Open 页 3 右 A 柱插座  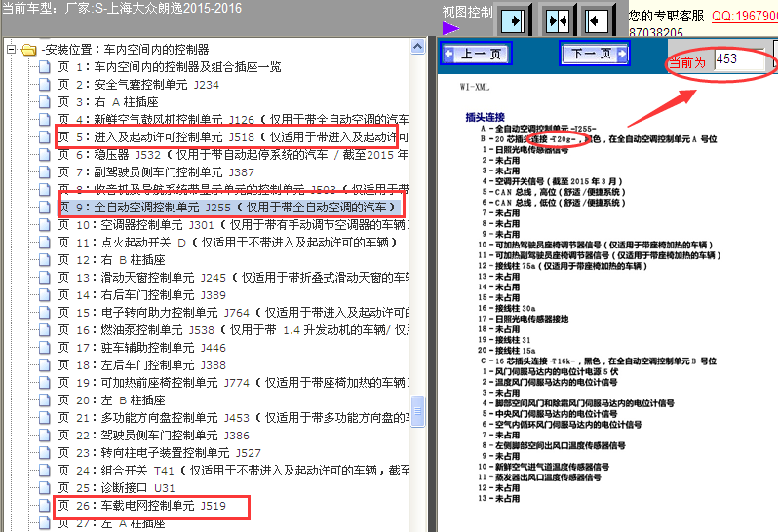[108, 102]
